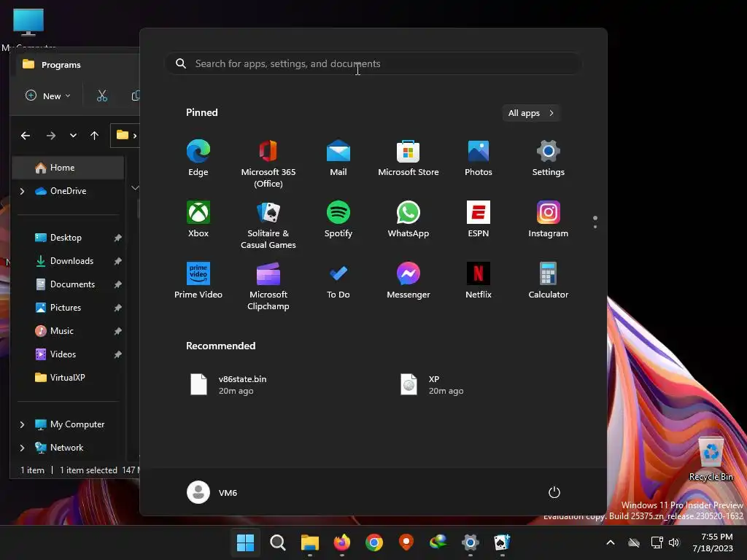Launch Netflix from Start menu
The height and width of the screenshot is (560, 747).
pyautogui.click(x=479, y=281)
